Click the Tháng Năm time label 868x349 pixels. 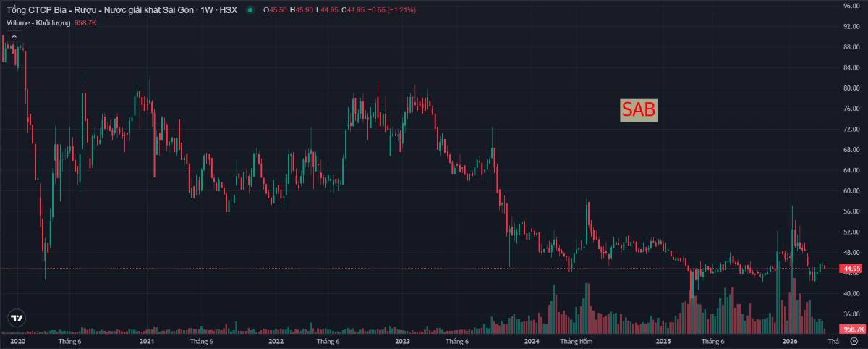click(576, 341)
